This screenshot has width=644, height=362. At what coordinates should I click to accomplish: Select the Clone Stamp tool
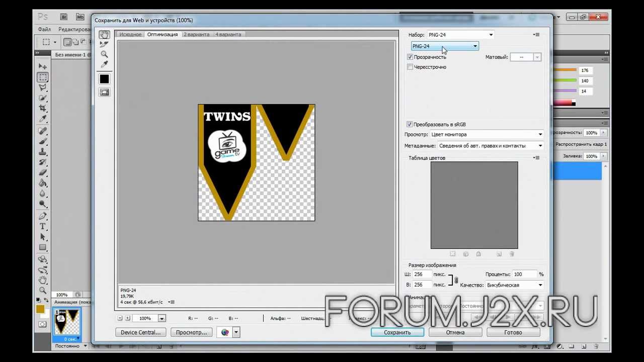[x=43, y=151]
